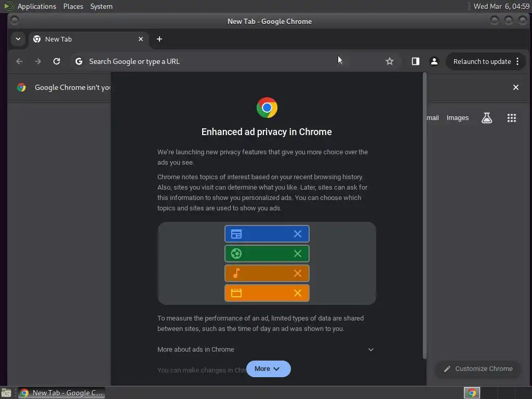The width and height of the screenshot is (532, 399).
Task: Click the show desktop icon in bottom panel
Action: point(6,393)
